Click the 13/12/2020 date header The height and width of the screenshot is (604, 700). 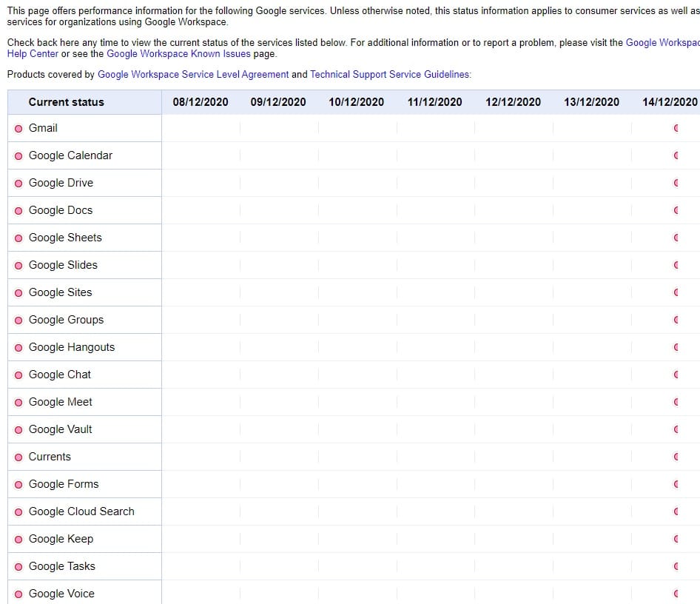coord(591,102)
